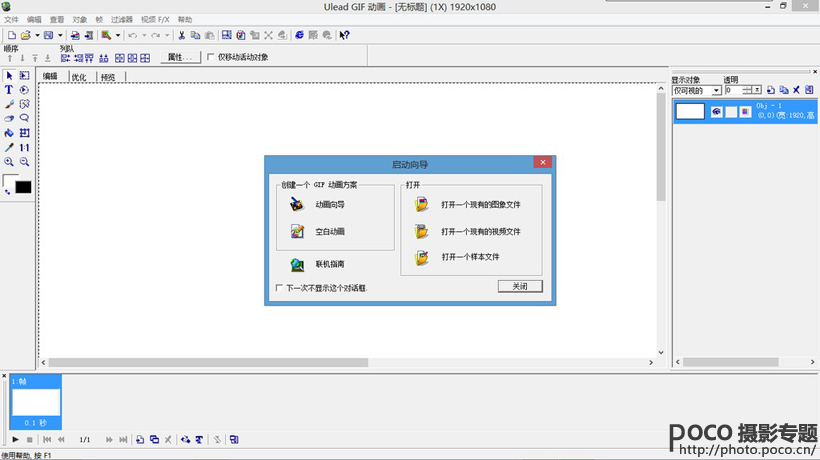Click the white foreground color swatch

tap(9, 180)
